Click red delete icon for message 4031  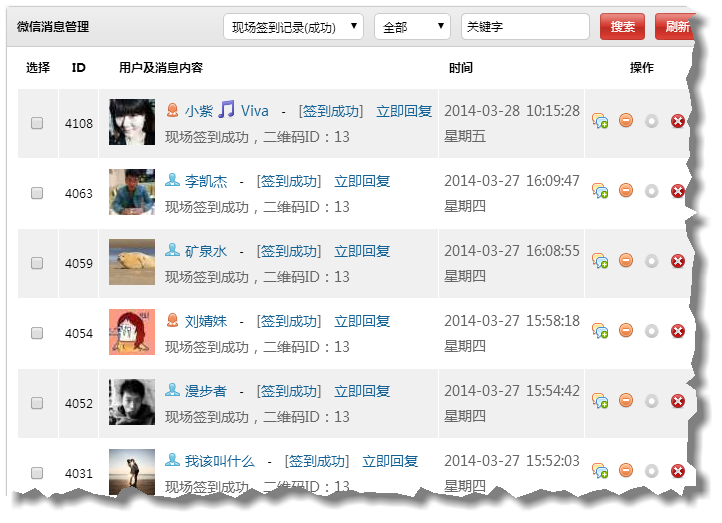[x=677, y=471]
